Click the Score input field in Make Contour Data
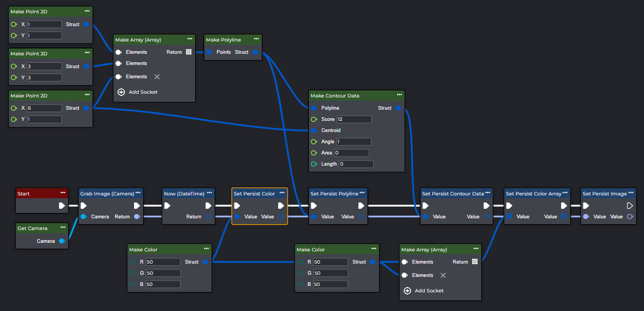The height and width of the screenshot is (311, 644). coord(354,119)
